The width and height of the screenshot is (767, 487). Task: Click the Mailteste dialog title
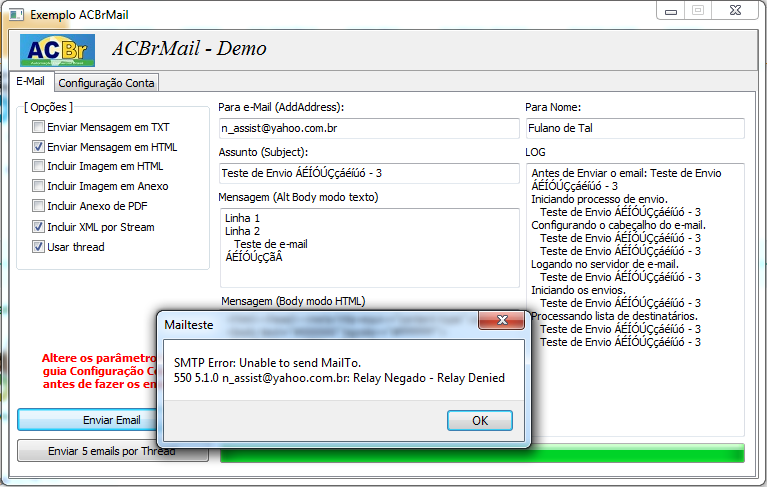189,325
